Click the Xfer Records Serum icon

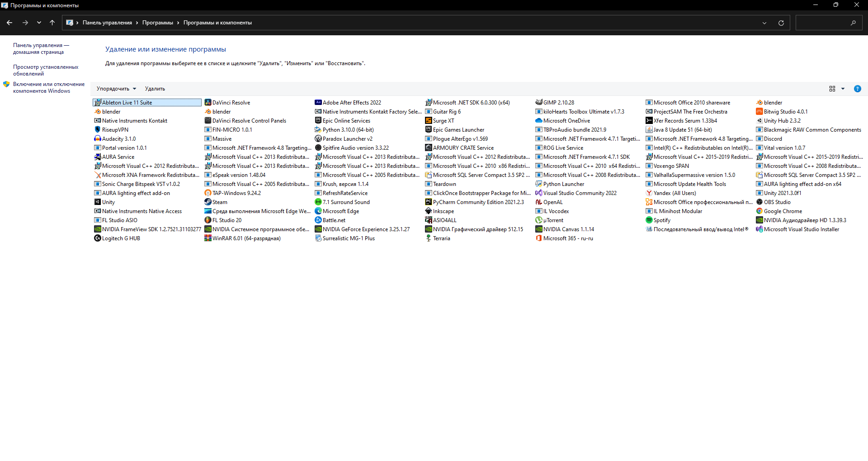[649, 121]
